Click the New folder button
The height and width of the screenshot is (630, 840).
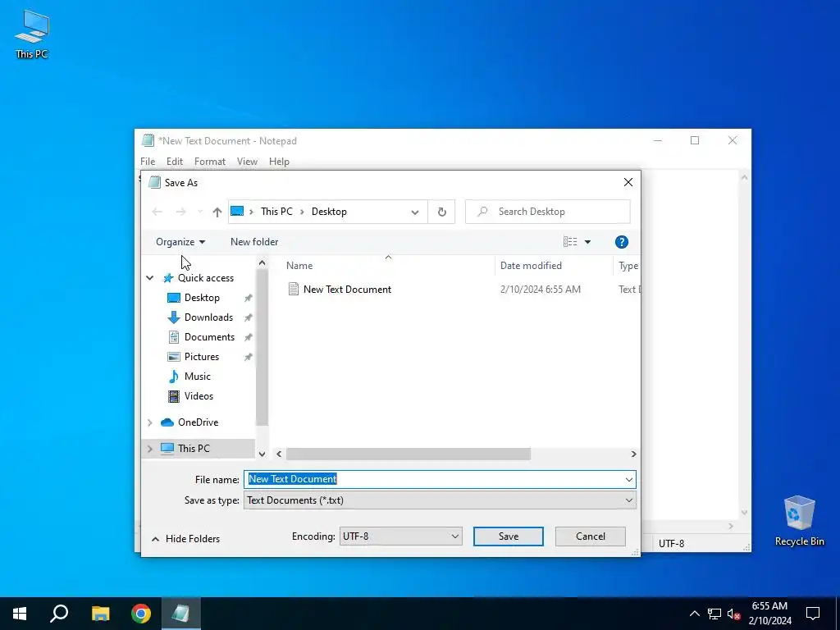(254, 242)
